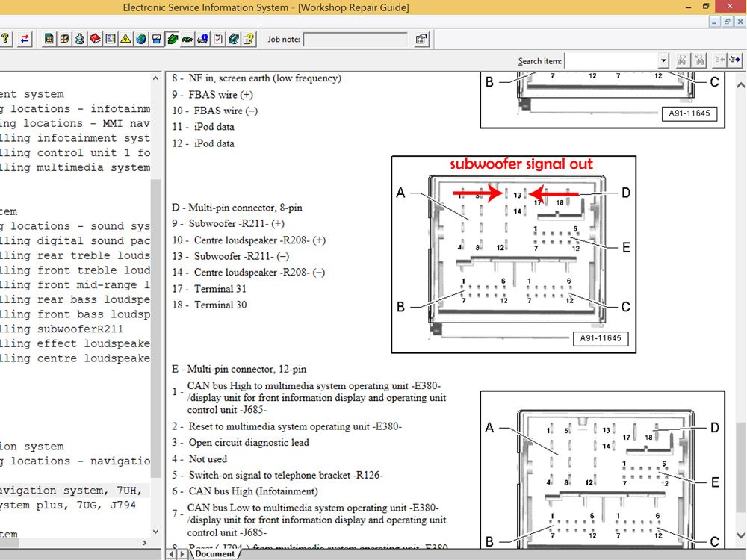Click the Job note text field
The image size is (747, 560).
pos(356,39)
